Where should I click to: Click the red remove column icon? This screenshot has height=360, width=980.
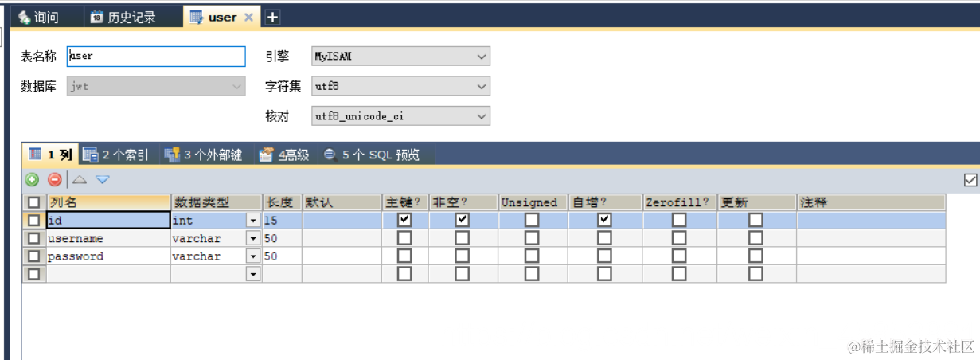[x=55, y=180]
